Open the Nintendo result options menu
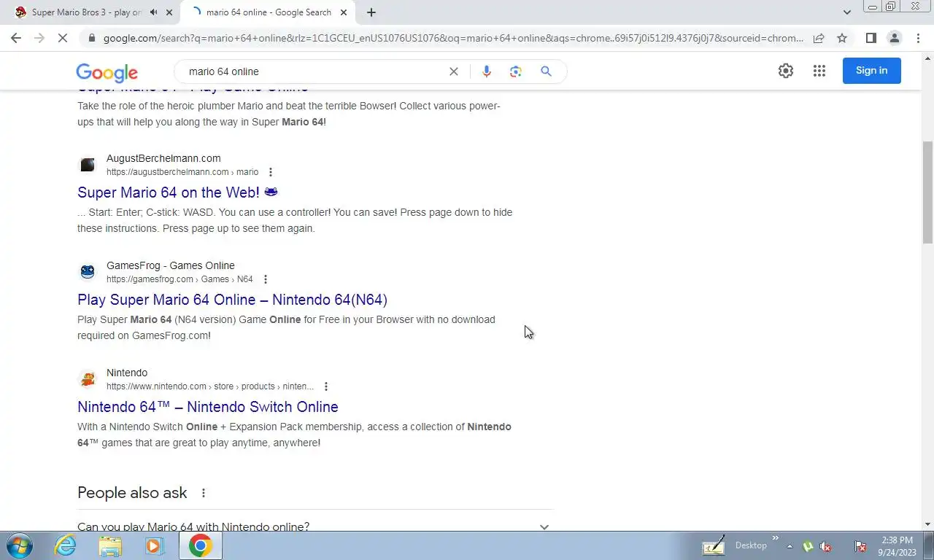934x560 pixels. tap(326, 386)
